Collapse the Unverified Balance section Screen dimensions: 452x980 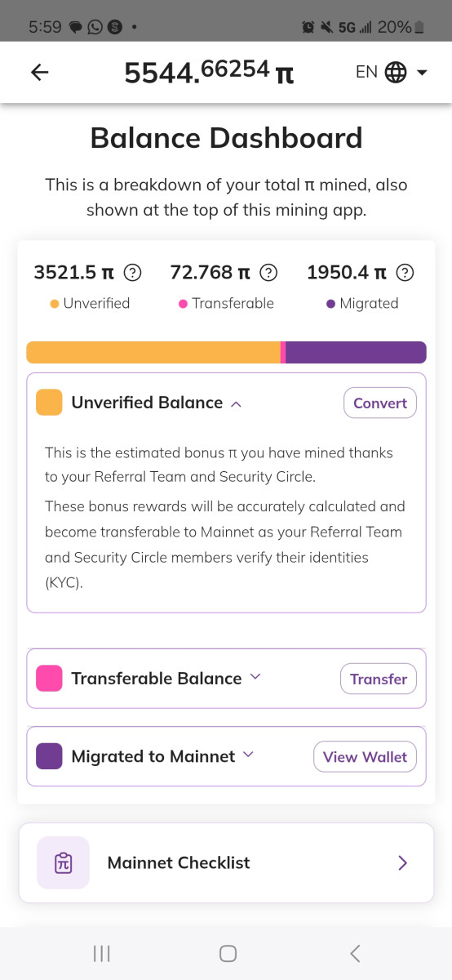tap(237, 403)
